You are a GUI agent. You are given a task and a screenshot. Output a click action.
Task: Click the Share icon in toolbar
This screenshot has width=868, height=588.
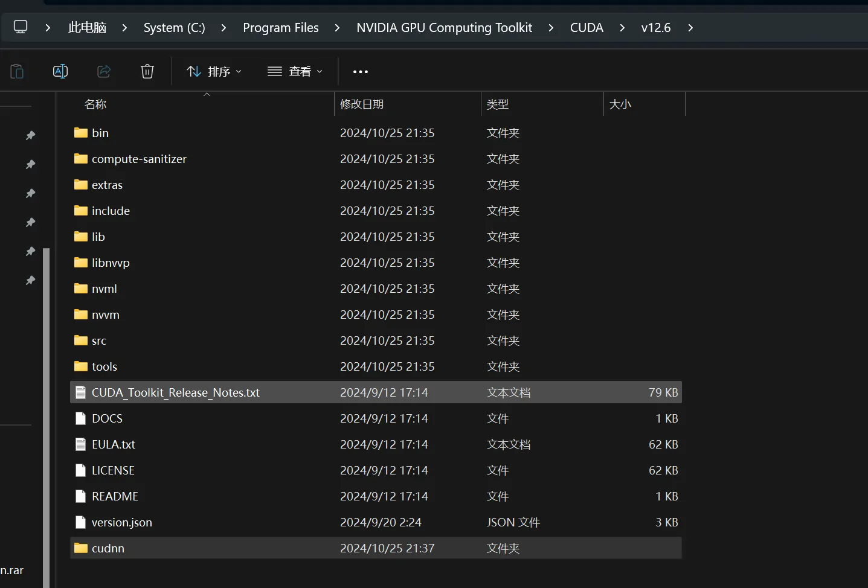(104, 71)
